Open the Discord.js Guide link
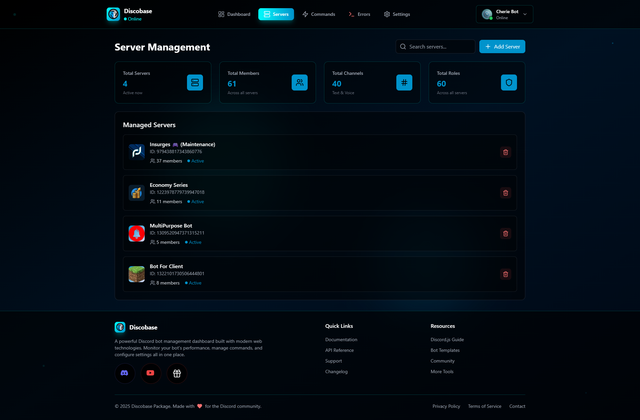Image resolution: width=640 pixels, height=420 pixels. [x=447, y=340]
